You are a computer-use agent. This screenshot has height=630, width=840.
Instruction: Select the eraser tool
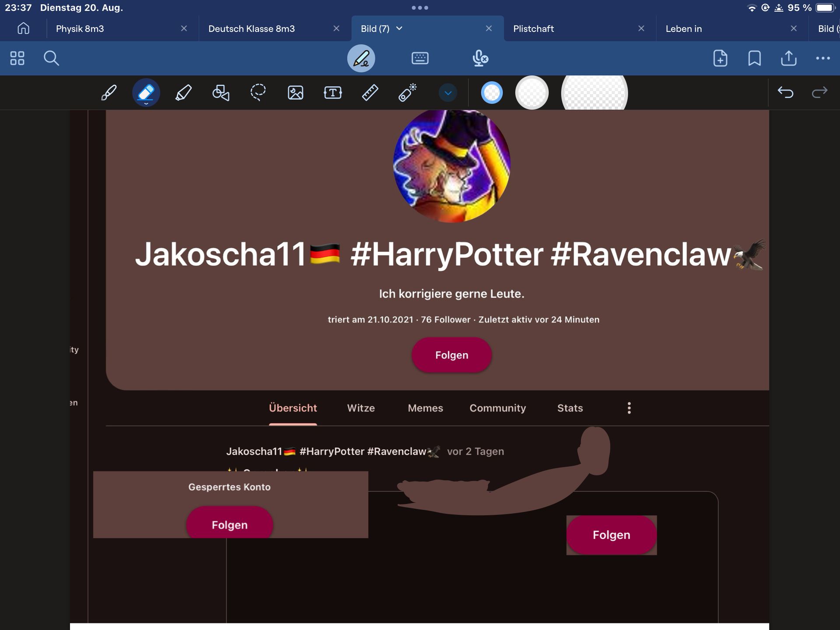click(x=146, y=93)
